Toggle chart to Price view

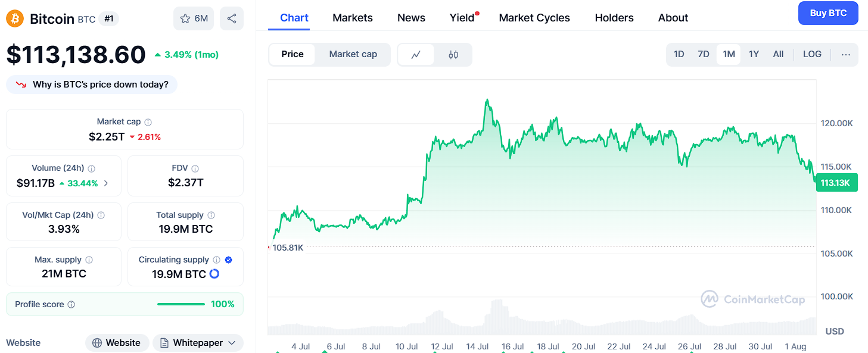coord(293,54)
